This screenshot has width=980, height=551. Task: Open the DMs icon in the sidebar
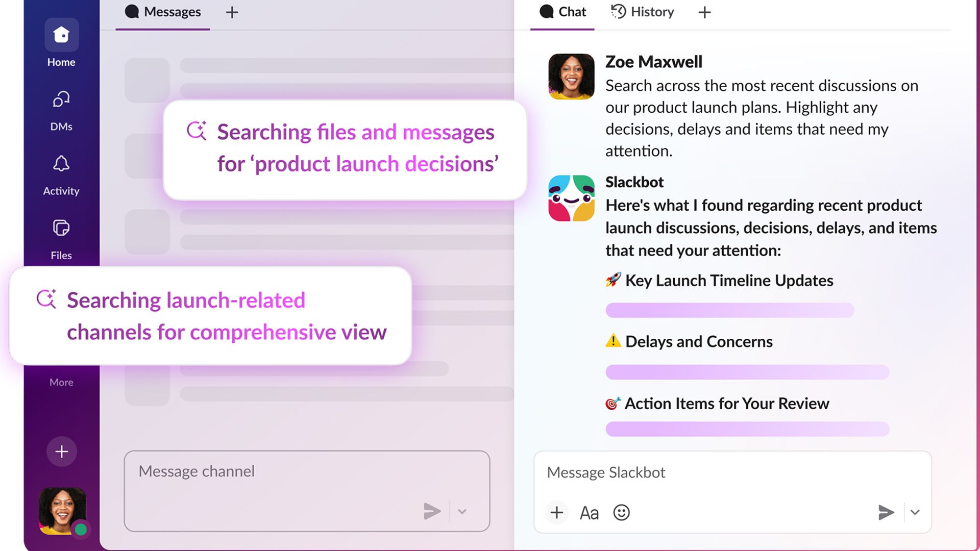tap(61, 99)
